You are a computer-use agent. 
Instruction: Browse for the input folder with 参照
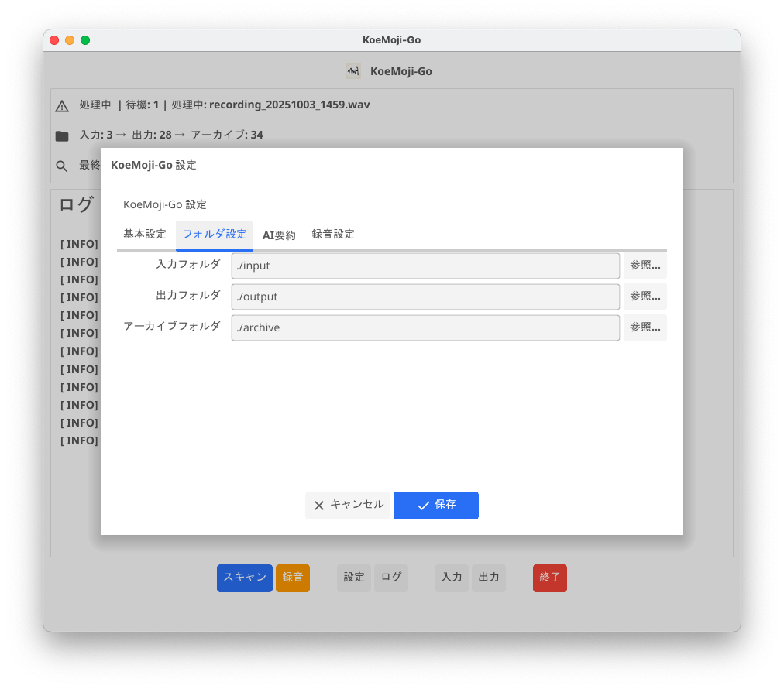point(645,266)
